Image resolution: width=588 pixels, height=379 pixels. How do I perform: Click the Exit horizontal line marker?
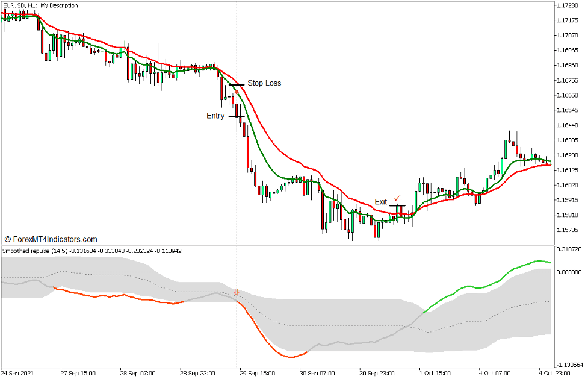[398, 205]
